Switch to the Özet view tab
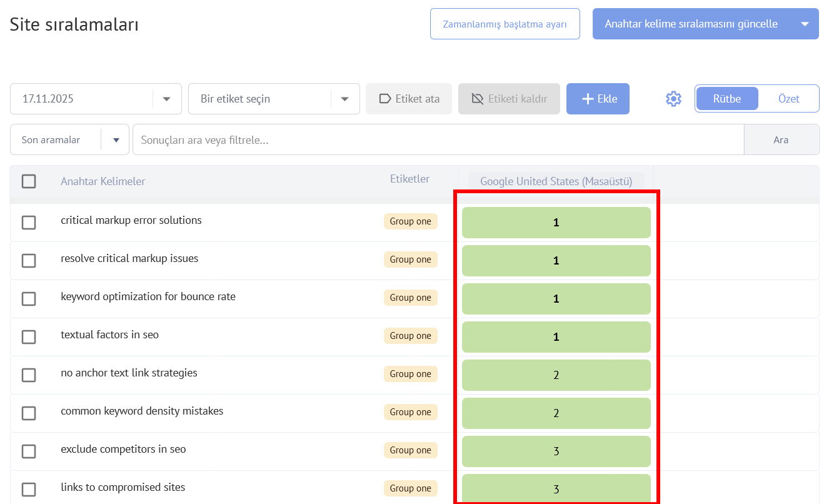824x504 pixels. point(788,99)
